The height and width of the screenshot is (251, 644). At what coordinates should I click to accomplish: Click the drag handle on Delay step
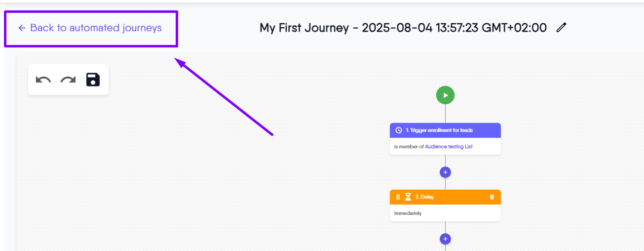coord(398,197)
